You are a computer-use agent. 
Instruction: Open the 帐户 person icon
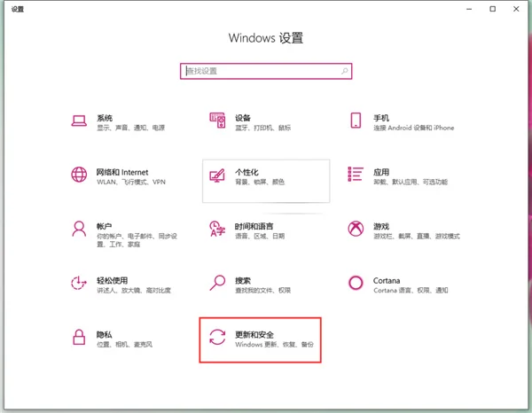[x=79, y=229]
